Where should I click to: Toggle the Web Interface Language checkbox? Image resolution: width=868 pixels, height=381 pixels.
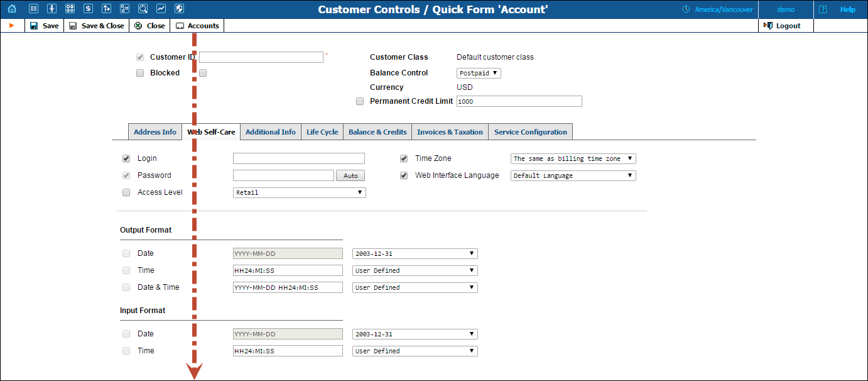[404, 175]
